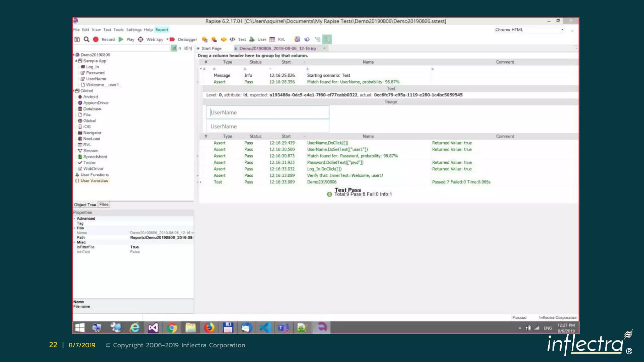Toggle the 'n' filter mode button
This screenshot has width=644, height=362.
click(180, 48)
